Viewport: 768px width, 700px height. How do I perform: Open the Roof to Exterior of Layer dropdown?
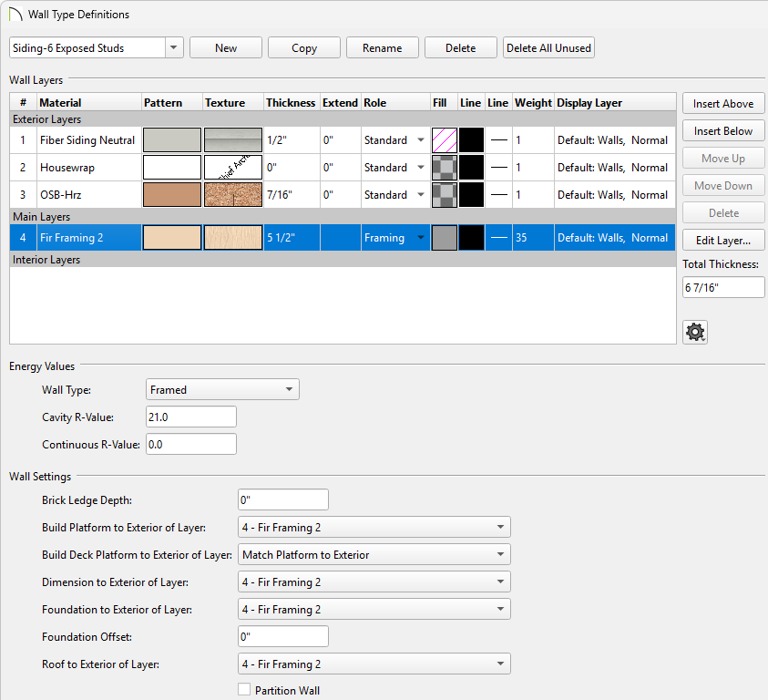[374, 664]
